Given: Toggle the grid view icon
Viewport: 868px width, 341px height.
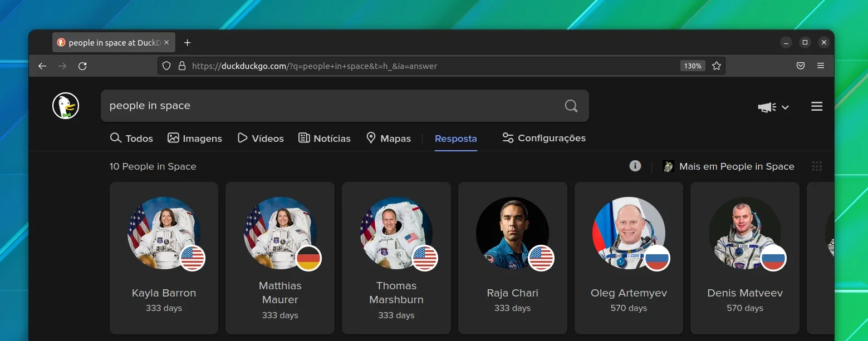Looking at the screenshot, I should 817,166.
